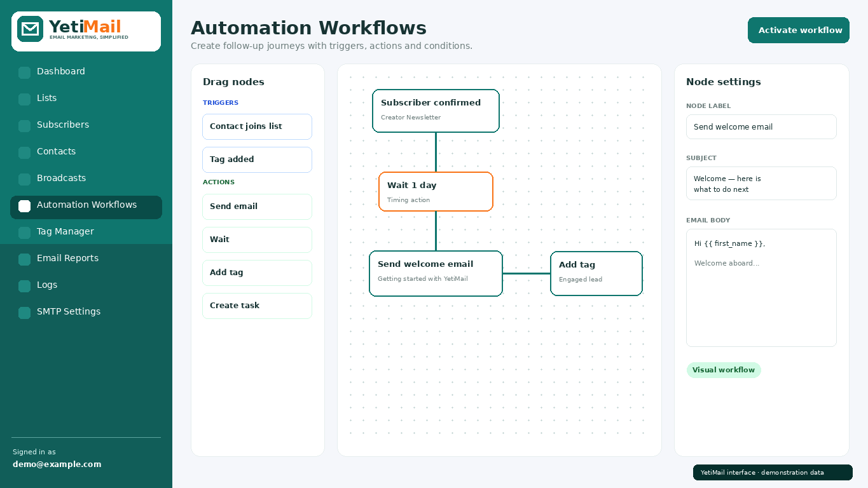Select the Create task action node
The width and height of the screenshot is (868, 488).
[x=257, y=306]
